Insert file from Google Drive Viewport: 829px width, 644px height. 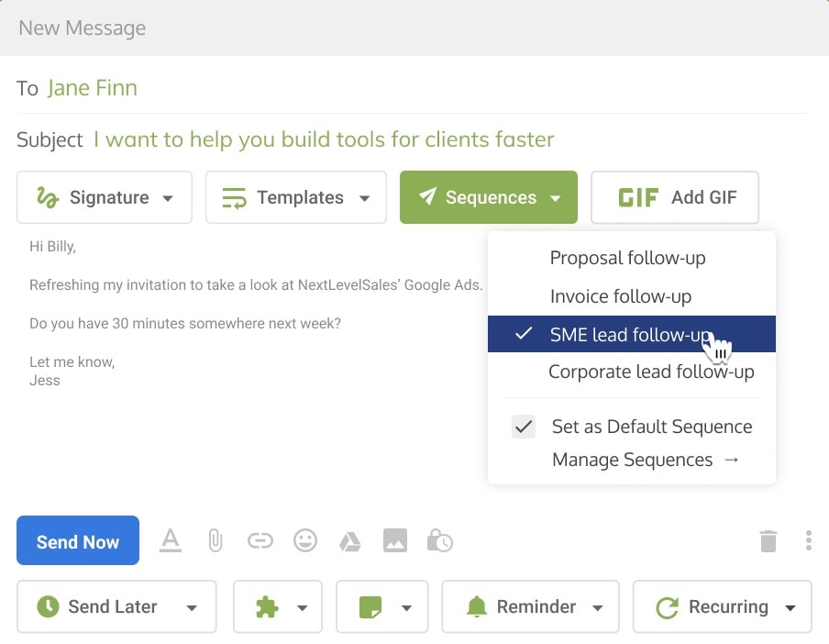(350, 541)
